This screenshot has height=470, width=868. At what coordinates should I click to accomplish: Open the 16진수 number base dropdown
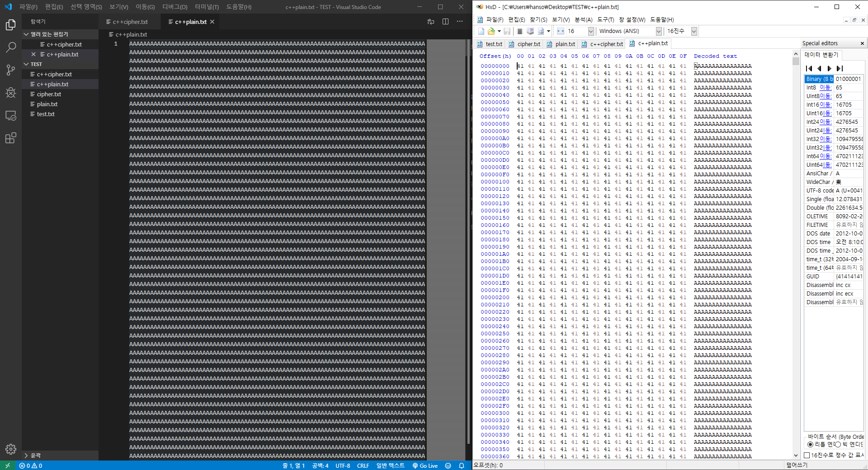tap(694, 31)
